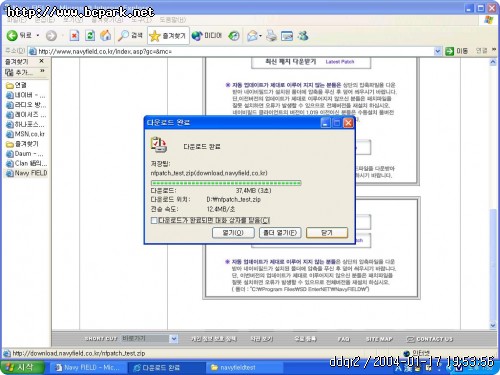
Task: Click the Close (닫기) button in dialog
Action: point(327,233)
